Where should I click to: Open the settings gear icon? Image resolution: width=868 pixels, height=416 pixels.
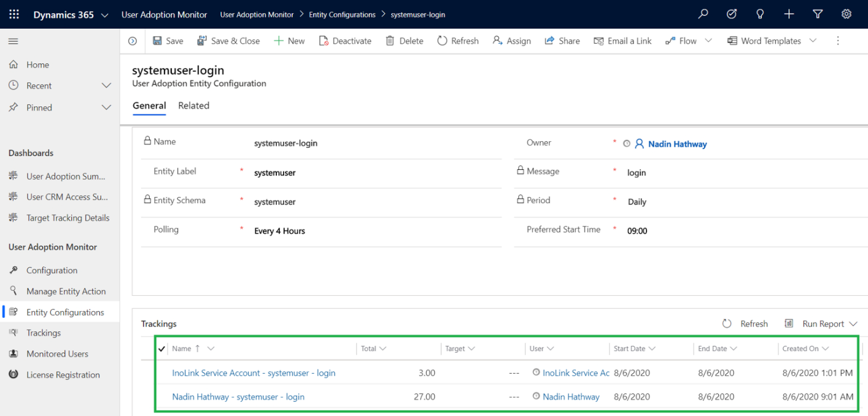[847, 14]
